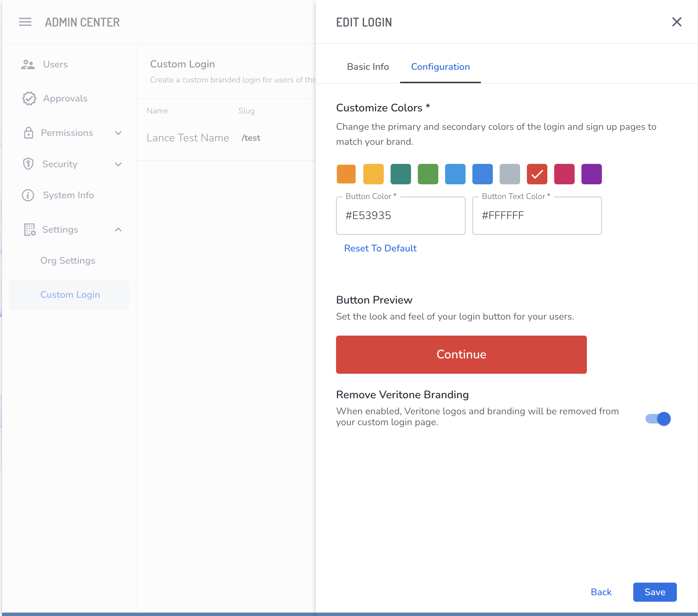Image resolution: width=698 pixels, height=616 pixels.
Task: Select the Permissions lock icon
Action: click(x=29, y=133)
